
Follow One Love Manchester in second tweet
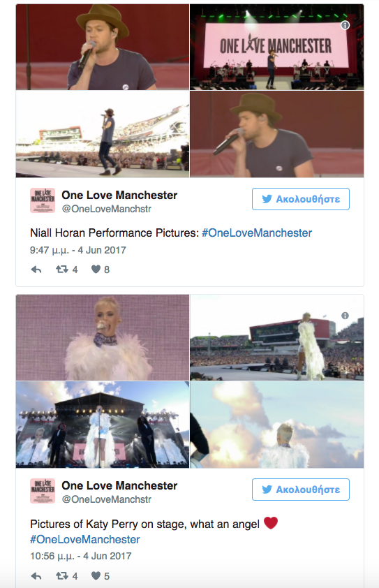[301, 490]
